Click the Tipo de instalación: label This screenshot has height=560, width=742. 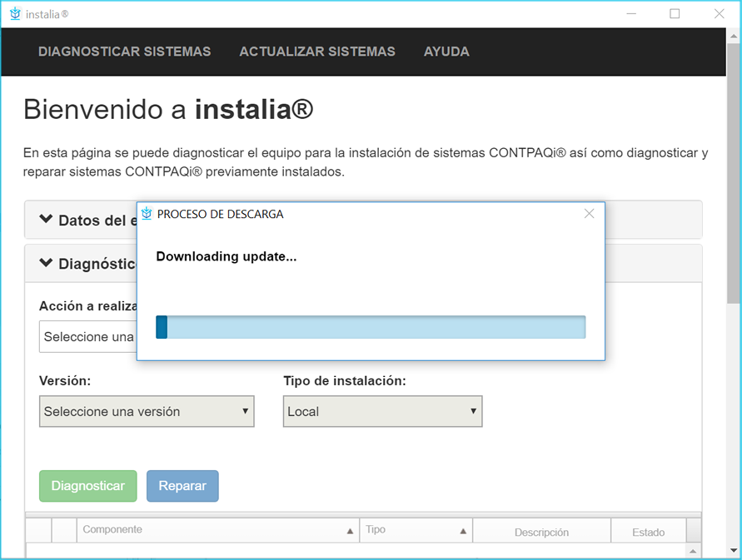345,381
